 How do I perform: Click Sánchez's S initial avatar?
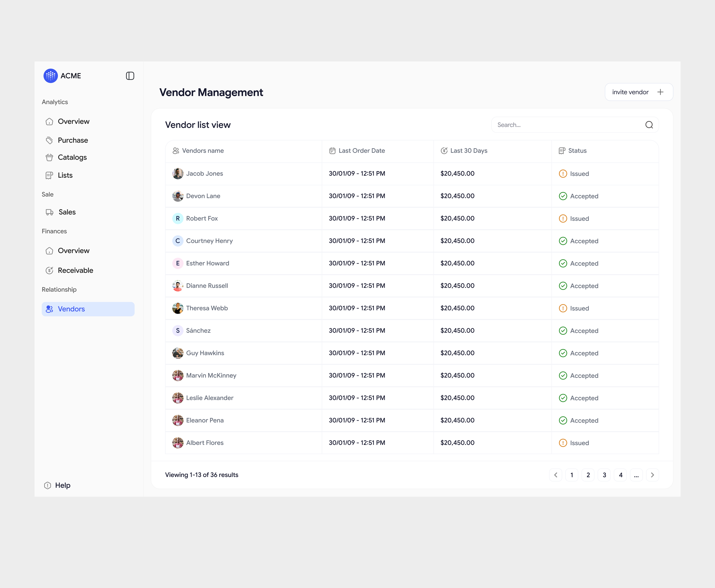click(x=178, y=331)
